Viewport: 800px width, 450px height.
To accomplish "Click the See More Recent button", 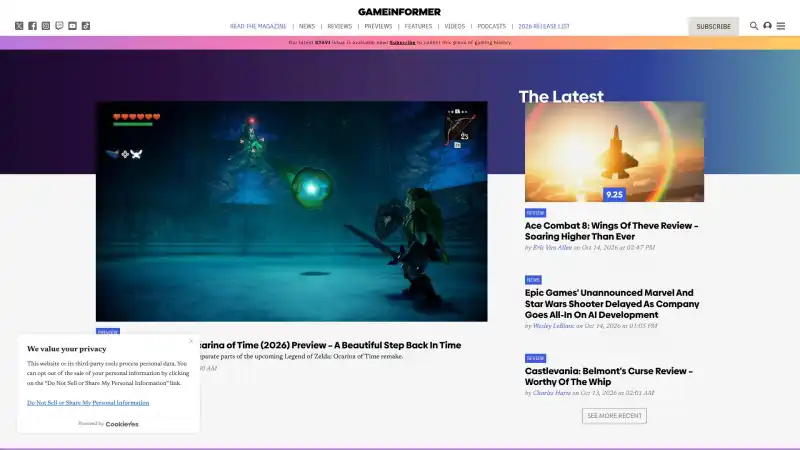I will tap(614, 416).
